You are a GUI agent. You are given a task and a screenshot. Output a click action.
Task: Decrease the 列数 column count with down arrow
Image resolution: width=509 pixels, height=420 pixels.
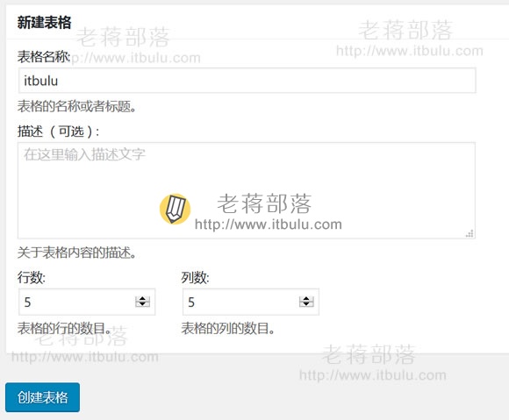point(306,304)
